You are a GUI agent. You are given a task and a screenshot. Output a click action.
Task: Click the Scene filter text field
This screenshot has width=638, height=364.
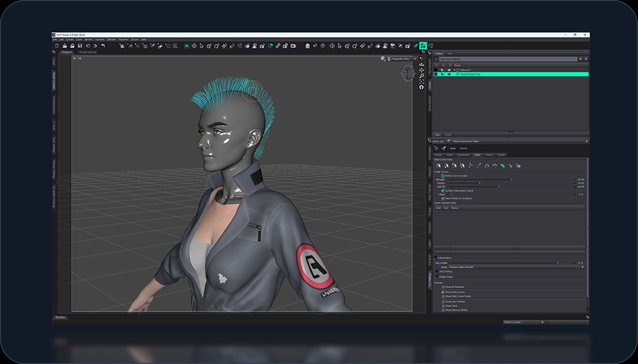click(508, 59)
